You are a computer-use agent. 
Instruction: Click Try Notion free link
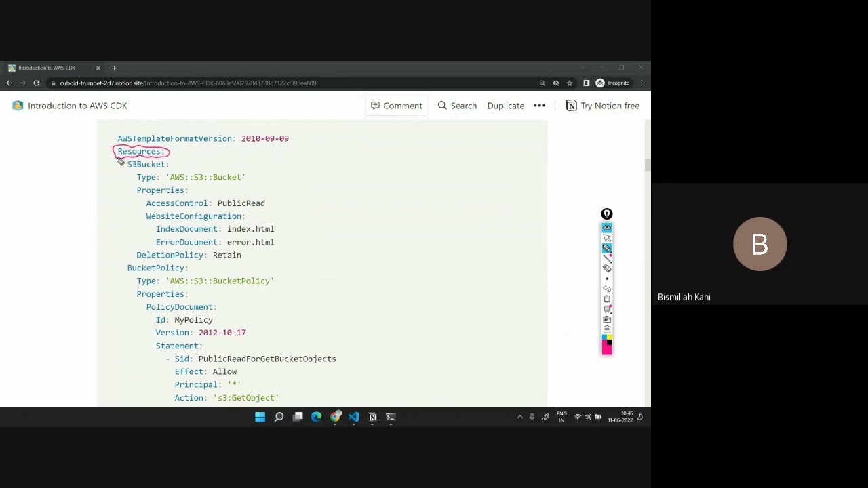602,106
